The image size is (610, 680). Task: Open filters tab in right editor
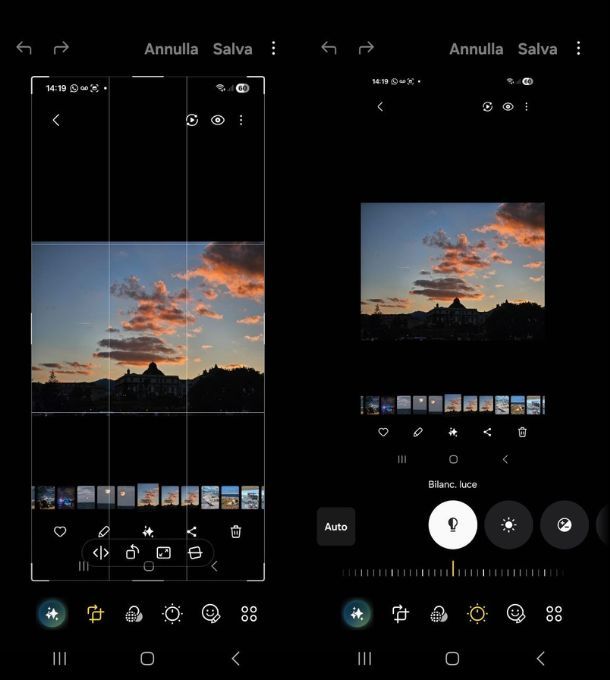439,614
